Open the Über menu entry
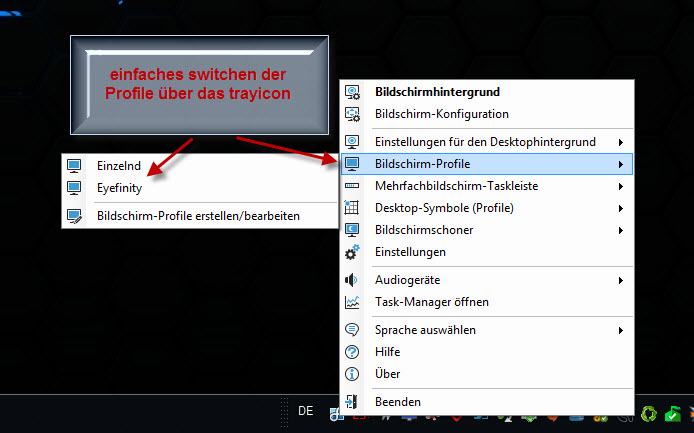 tap(487, 374)
